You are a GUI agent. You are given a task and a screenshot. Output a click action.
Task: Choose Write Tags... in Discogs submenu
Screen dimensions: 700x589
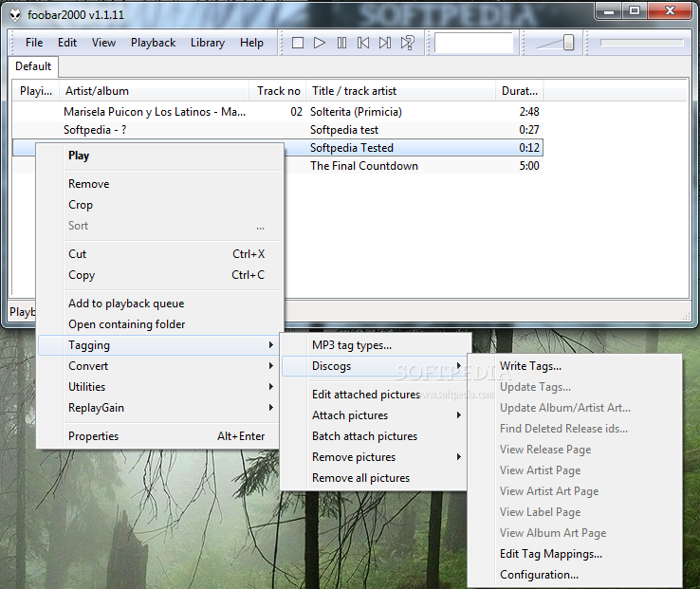click(x=575, y=366)
